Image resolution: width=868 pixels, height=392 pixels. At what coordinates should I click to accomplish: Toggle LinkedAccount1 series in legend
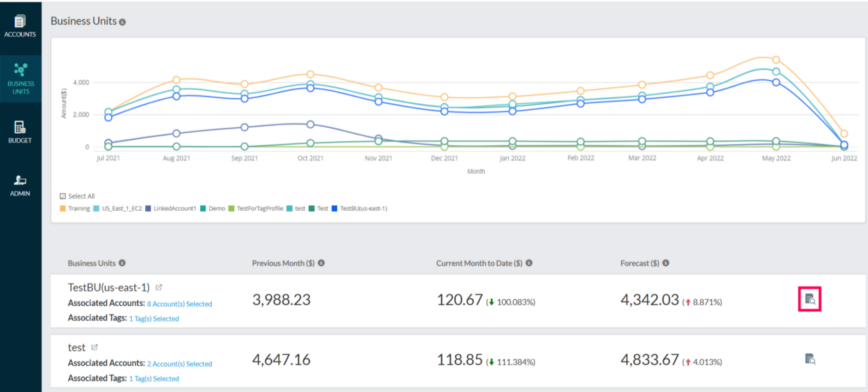click(x=171, y=208)
